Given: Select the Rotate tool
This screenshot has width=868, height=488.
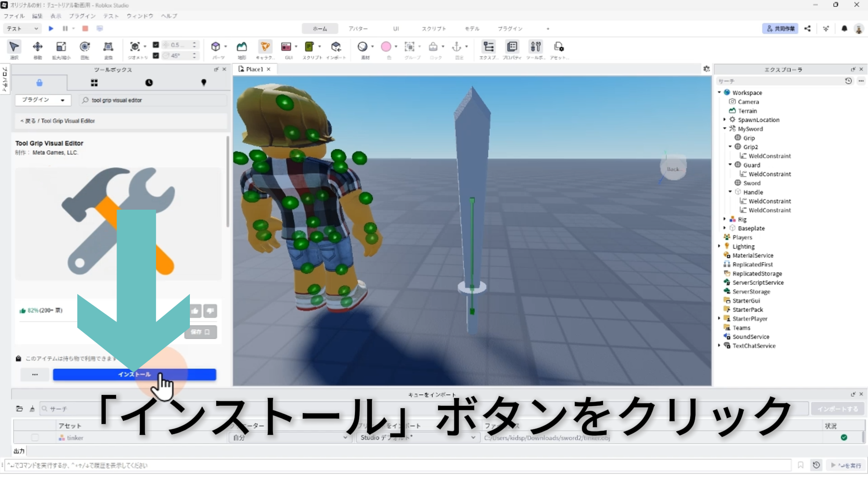Looking at the screenshot, I should click(85, 47).
